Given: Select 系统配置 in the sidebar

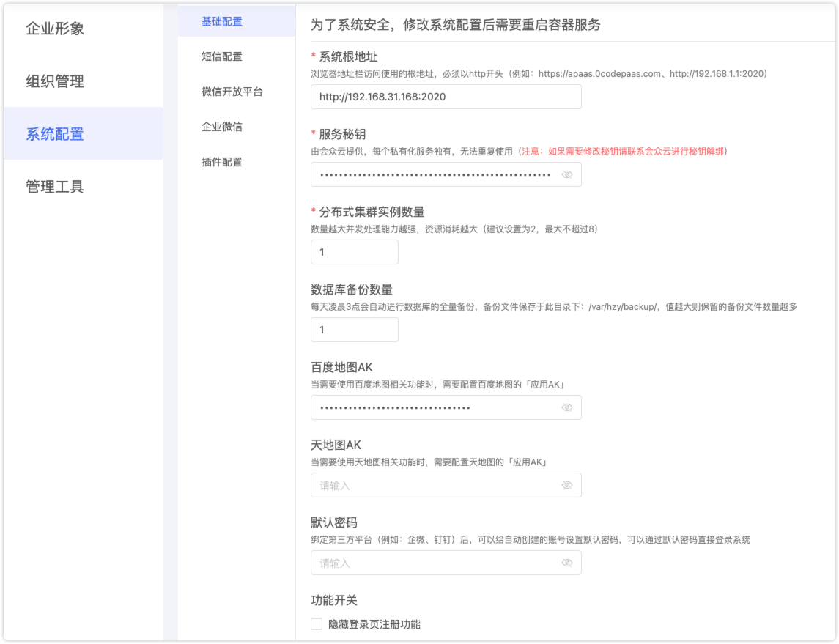Looking at the screenshot, I should 55,134.
